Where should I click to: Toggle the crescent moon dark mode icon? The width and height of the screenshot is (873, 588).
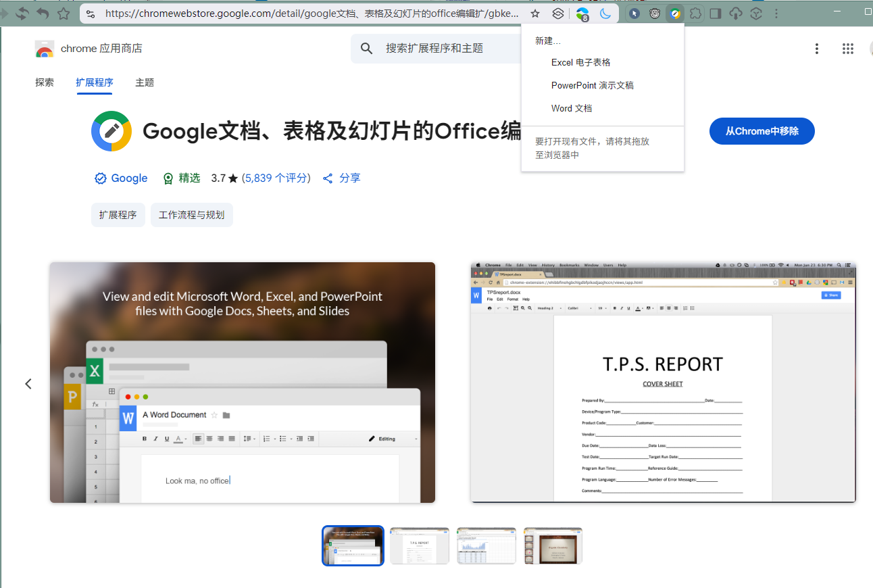[605, 14]
